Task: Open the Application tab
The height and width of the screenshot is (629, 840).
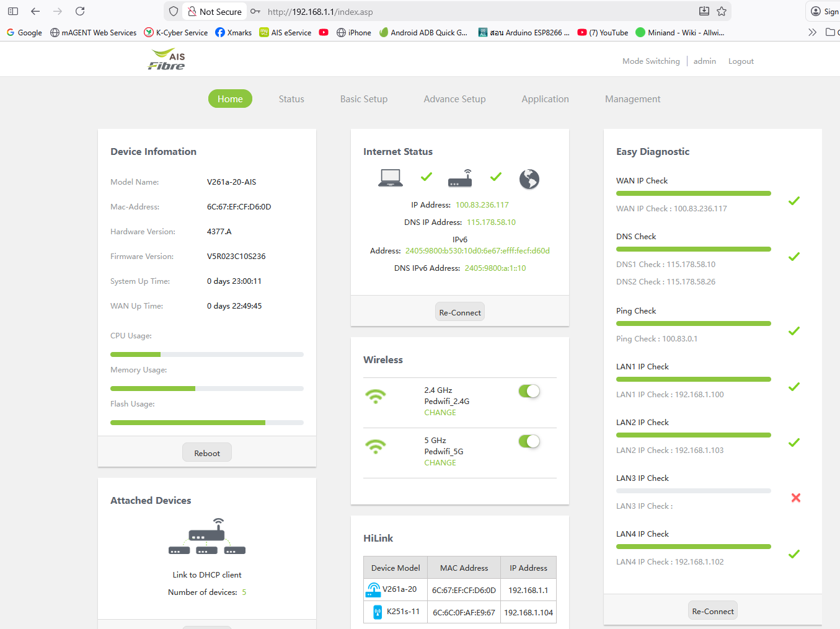Action: pos(546,99)
